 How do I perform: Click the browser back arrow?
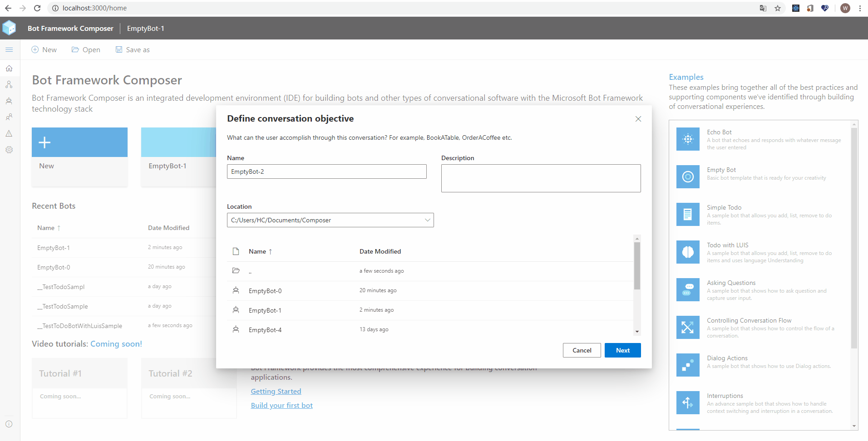(8, 8)
